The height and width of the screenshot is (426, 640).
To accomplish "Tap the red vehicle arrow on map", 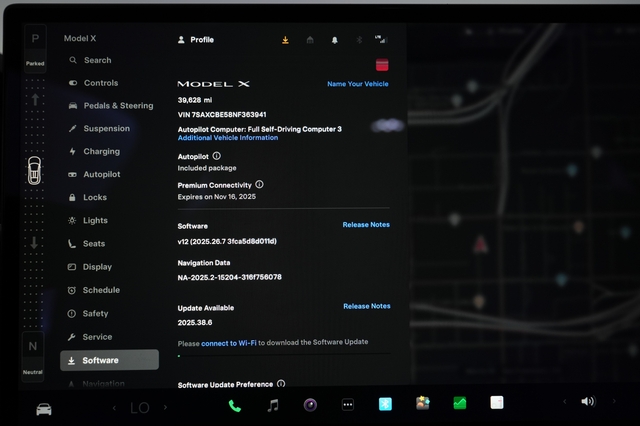I will pos(480,244).
